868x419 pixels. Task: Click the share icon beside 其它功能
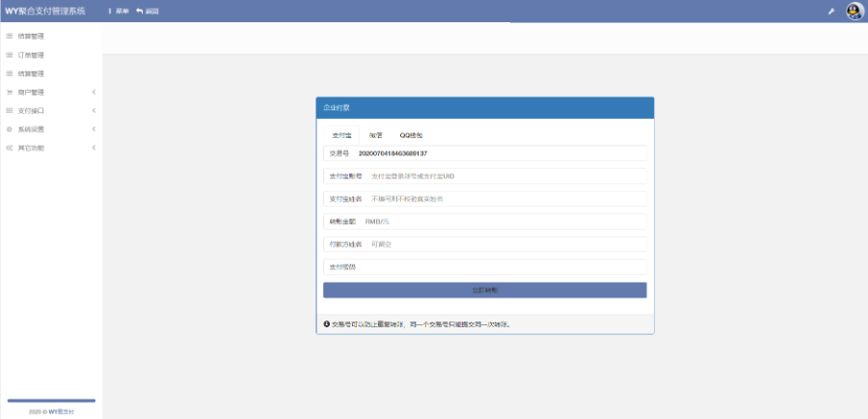pos(9,148)
